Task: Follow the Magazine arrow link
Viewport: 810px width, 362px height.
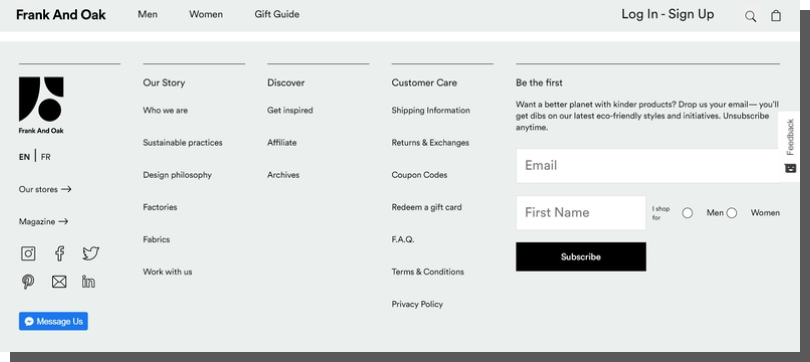Action: click(x=43, y=222)
